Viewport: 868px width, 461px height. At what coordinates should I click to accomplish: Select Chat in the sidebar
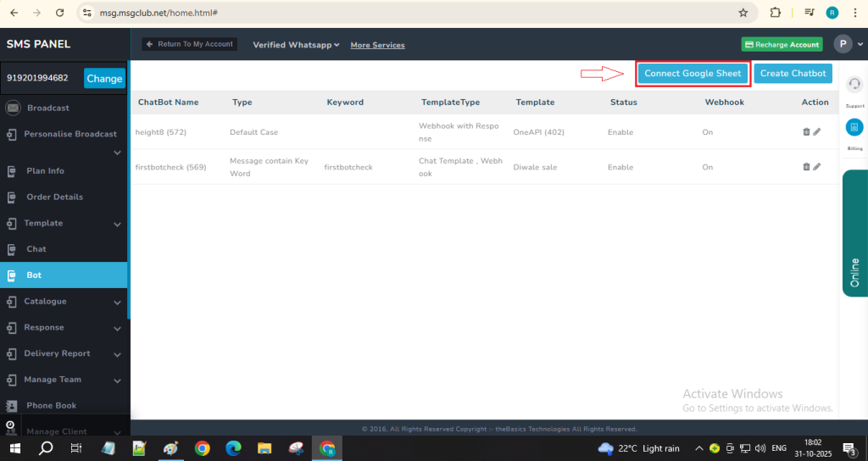(x=36, y=249)
